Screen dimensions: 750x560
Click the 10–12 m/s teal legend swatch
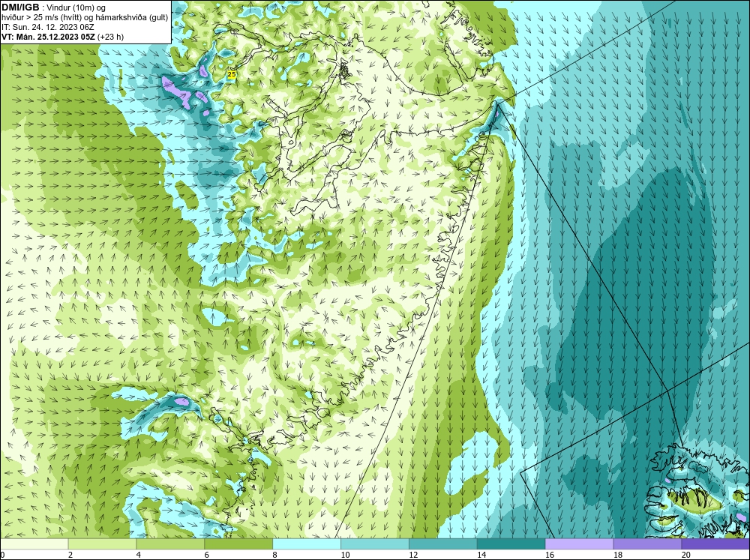pos(374,544)
